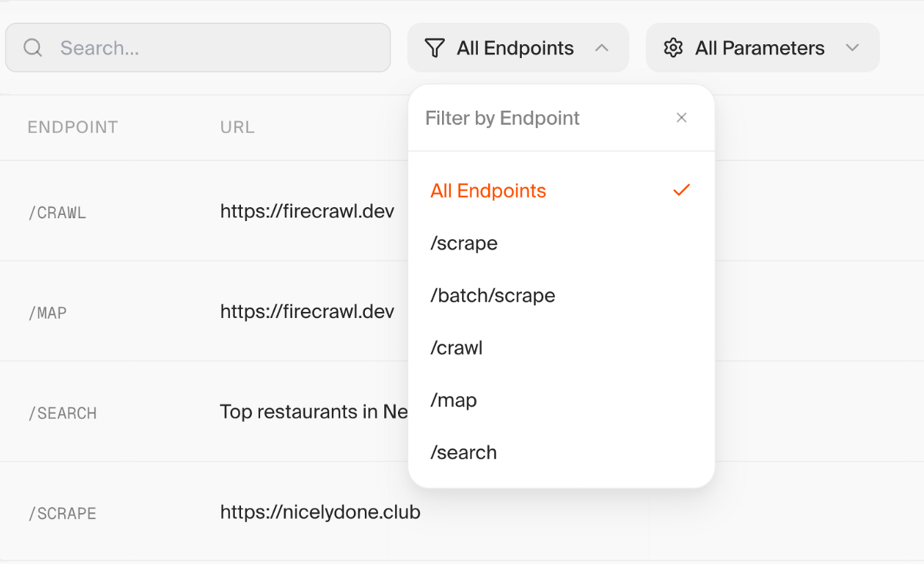
Task: Click the Search input field
Action: pos(197,47)
